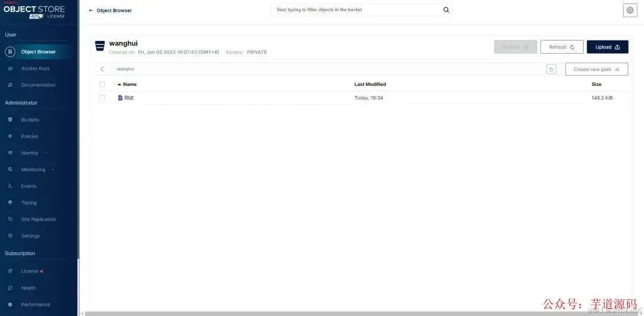Click the wanghui bucket icon

coord(100,46)
